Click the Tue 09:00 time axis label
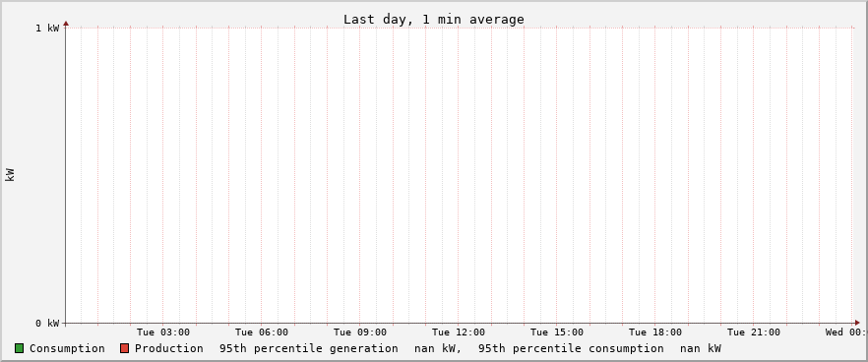The width and height of the screenshot is (868, 362). [x=360, y=332]
